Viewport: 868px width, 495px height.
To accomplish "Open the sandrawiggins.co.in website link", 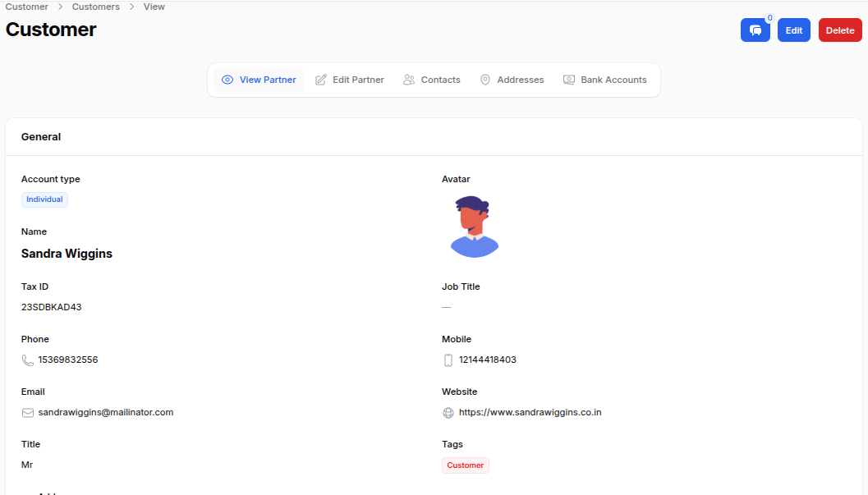I will [x=530, y=412].
